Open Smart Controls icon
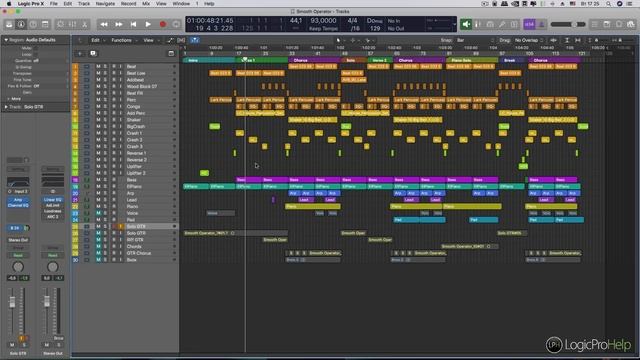640x360 pixels. 60,24
